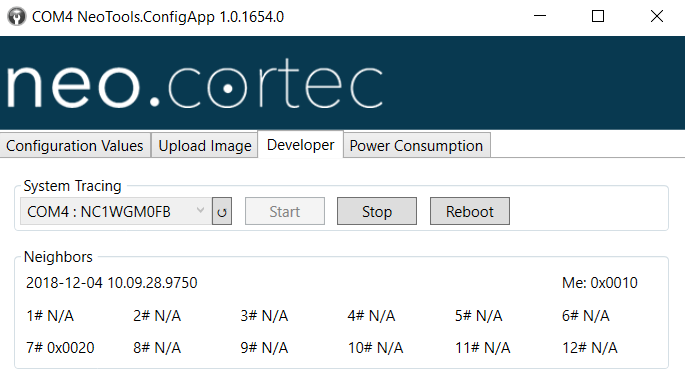Switch to Configuration Values tab
685x378 pixels.
(75, 146)
